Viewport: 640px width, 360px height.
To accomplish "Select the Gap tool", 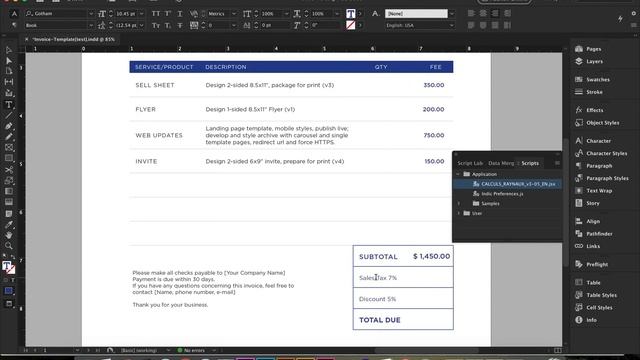I will pyautogui.click(x=9, y=82).
